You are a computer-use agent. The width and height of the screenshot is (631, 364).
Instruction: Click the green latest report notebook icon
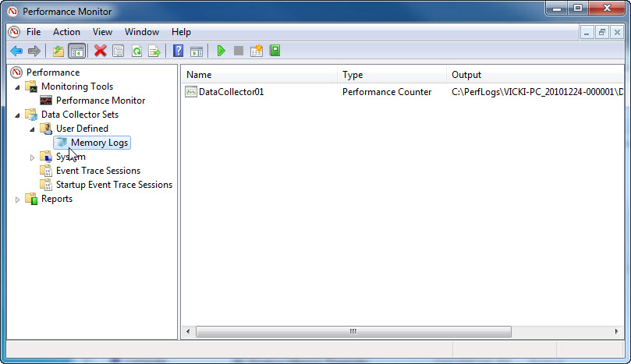click(x=275, y=51)
